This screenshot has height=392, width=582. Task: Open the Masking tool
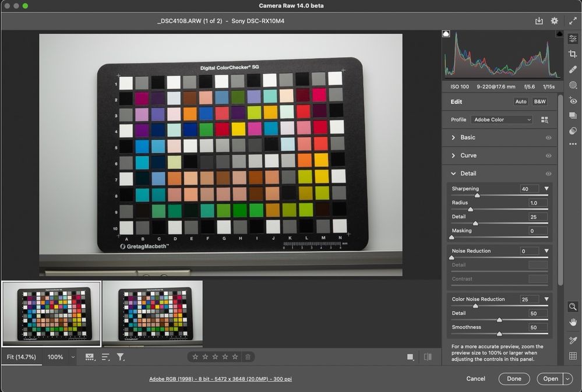[x=573, y=85]
